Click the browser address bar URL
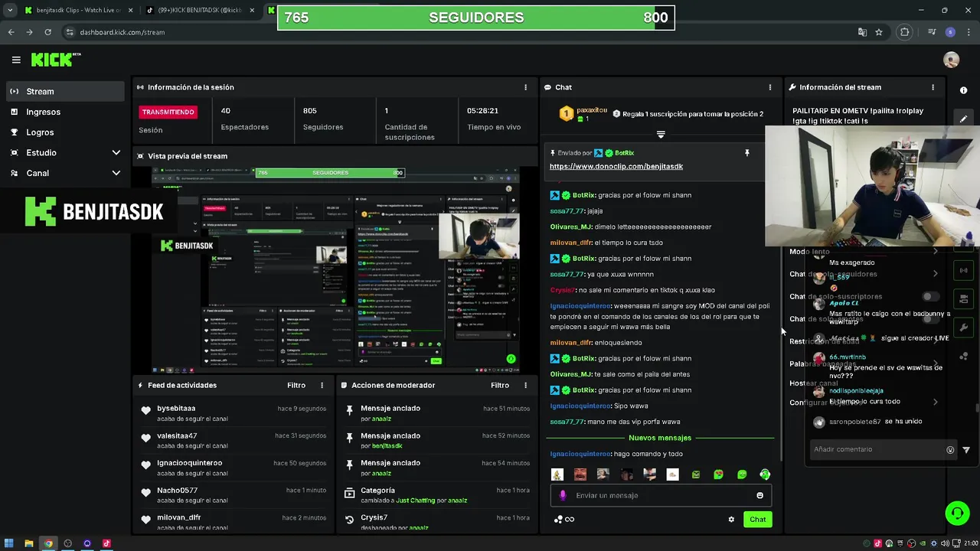 tap(122, 32)
